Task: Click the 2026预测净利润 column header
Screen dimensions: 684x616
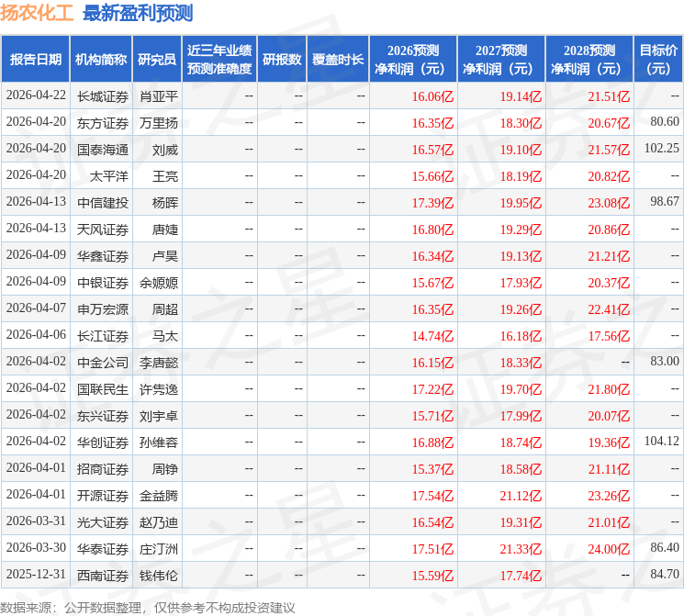Action: click(413, 60)
